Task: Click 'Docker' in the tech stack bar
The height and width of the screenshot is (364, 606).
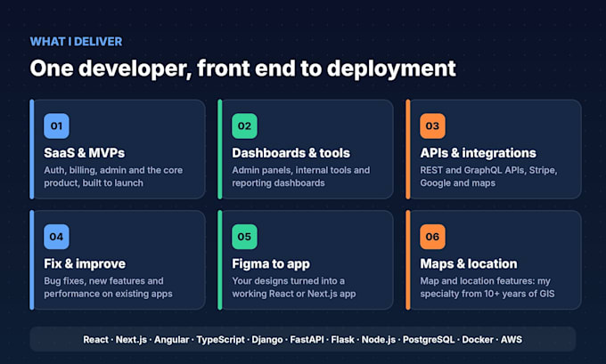Action: point(478,340)
